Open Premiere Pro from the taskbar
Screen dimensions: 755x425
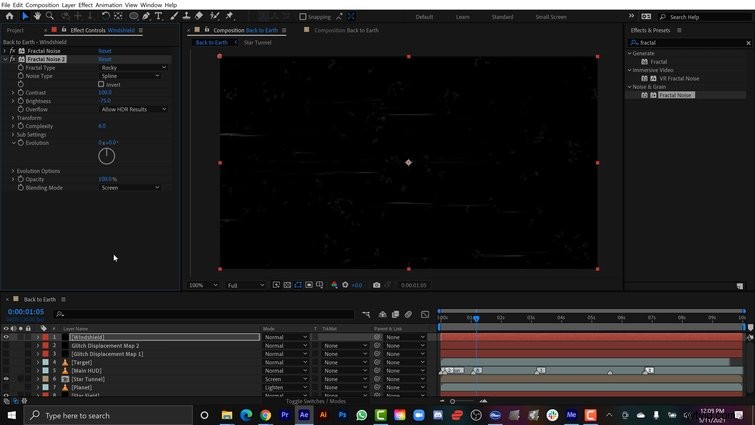285,415
